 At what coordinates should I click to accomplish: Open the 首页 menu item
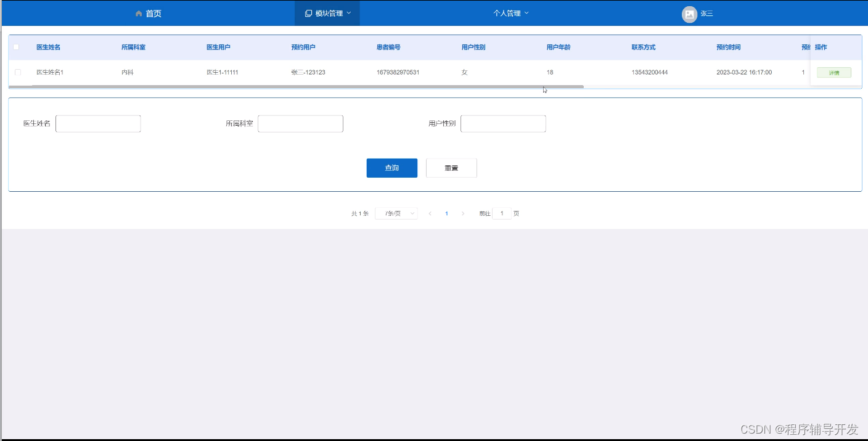click(149, 14)
